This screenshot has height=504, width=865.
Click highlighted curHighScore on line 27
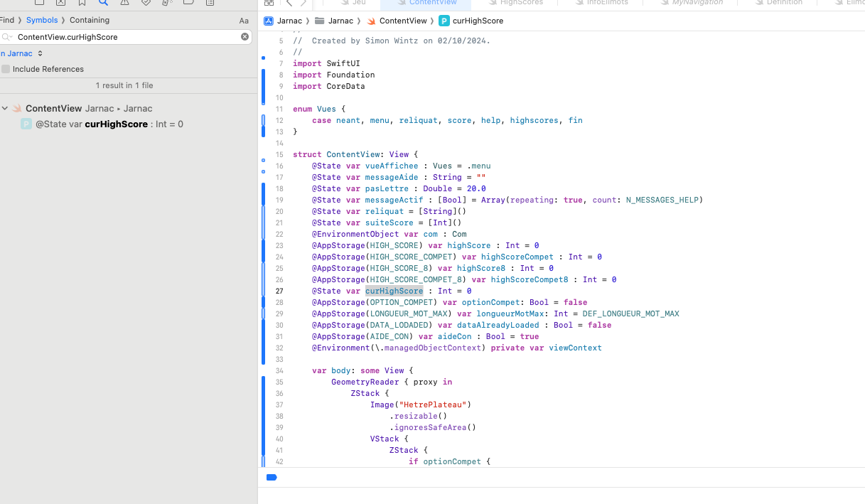tap(394, 291)
